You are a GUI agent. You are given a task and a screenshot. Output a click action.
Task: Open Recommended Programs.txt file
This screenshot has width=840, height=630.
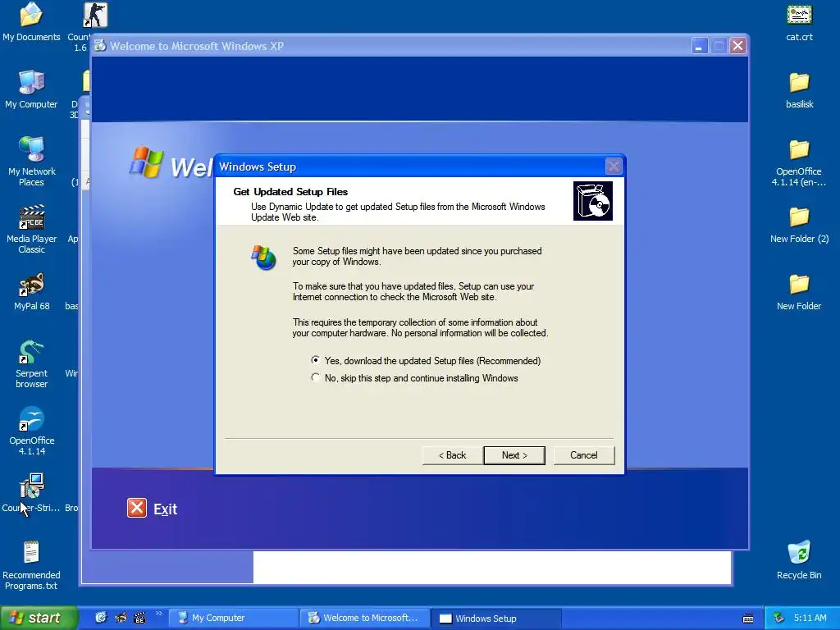31,565
